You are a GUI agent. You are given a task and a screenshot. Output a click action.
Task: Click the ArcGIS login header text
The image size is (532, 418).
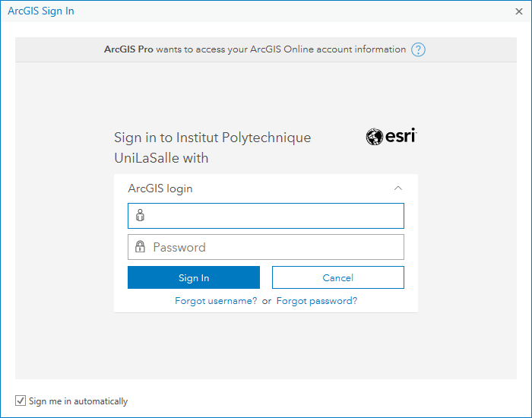coord(160,188)
